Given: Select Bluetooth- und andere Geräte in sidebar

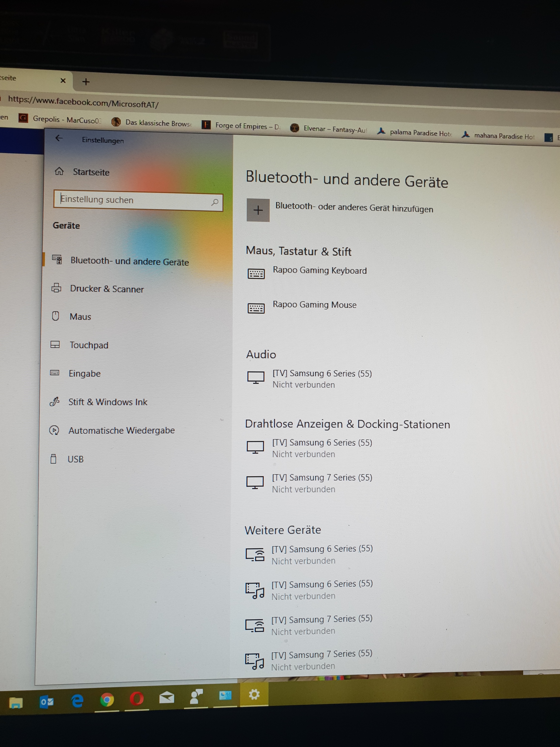Looking at the screenshot, I should point(130,261).
